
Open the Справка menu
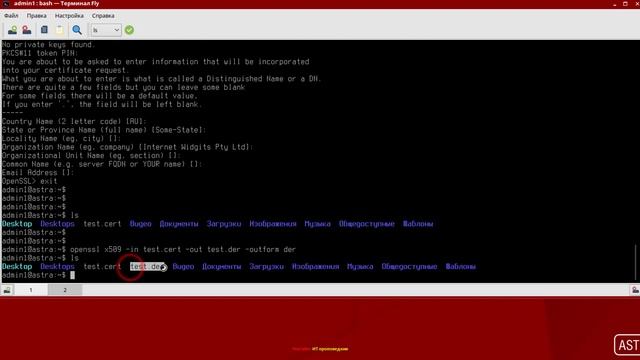pyautogui.click(x=103, y=16)
